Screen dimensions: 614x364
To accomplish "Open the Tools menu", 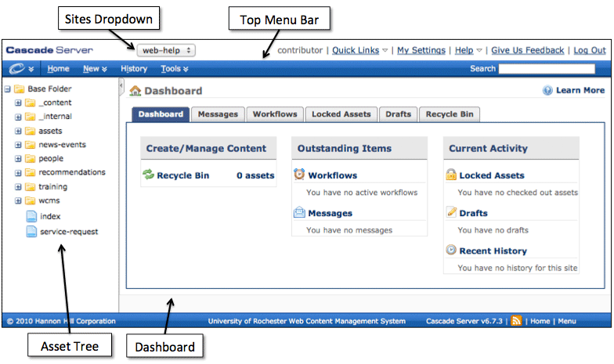I will pos(175,69).
